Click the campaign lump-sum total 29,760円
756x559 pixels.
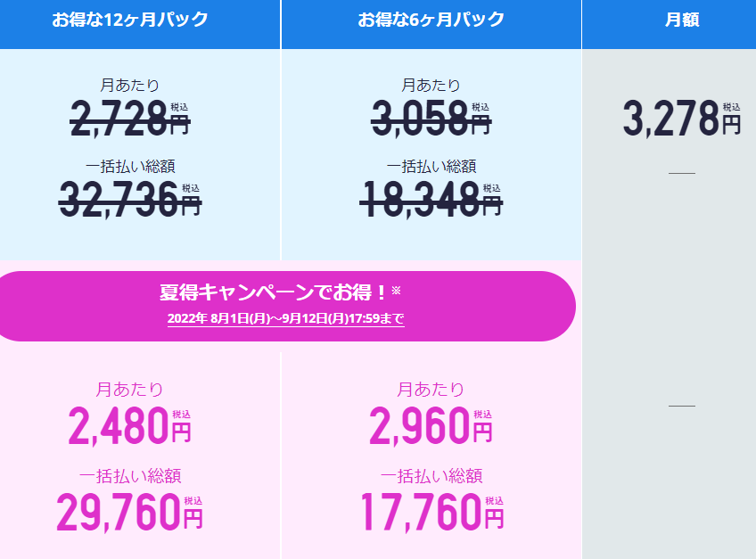pos(129,512)
